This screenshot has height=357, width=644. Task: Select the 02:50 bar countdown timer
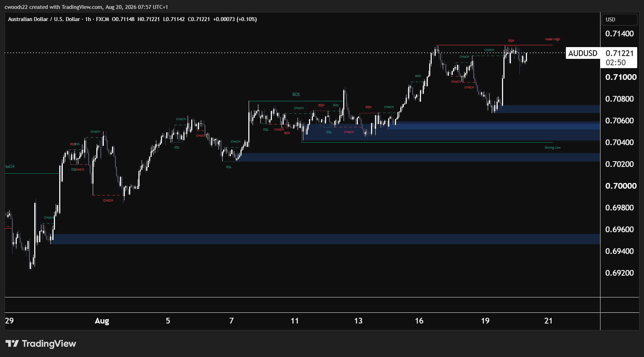616,63
